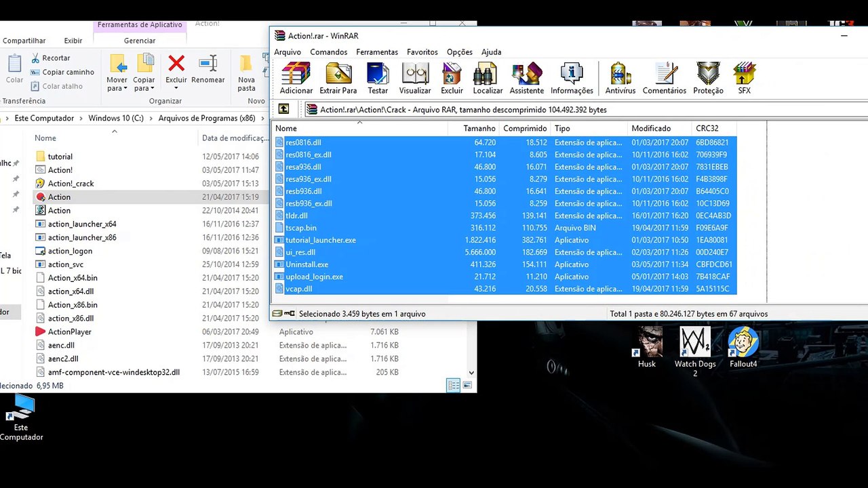
Task: Select the Watch Dogs 2 desktop shortcut
Action: (695, 352)
